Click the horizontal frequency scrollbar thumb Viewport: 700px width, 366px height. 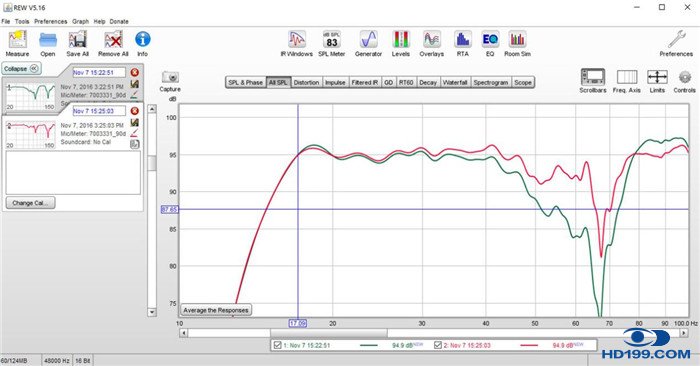point(329,333)
